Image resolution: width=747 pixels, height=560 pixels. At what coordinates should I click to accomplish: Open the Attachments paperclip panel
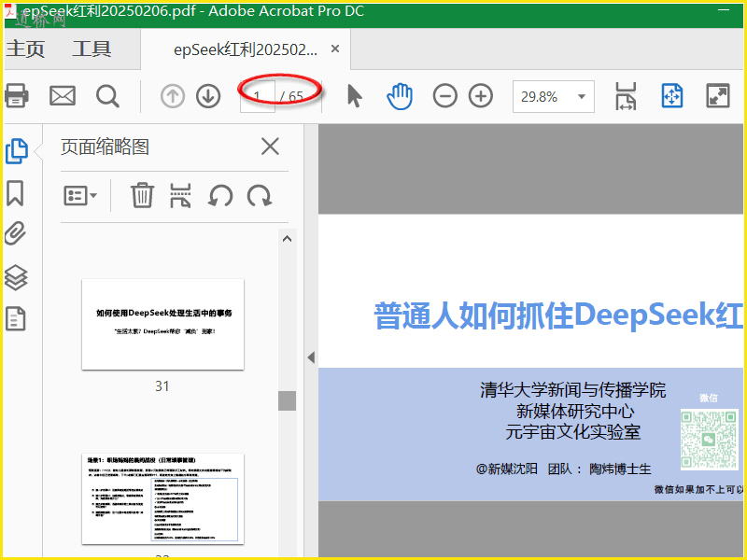coord(15,233)
